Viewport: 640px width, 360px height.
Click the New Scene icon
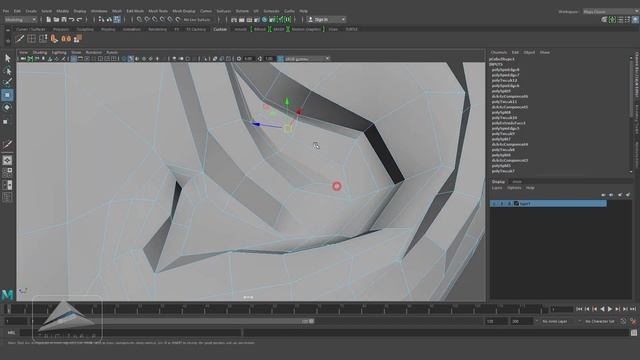tap(48, 19)
